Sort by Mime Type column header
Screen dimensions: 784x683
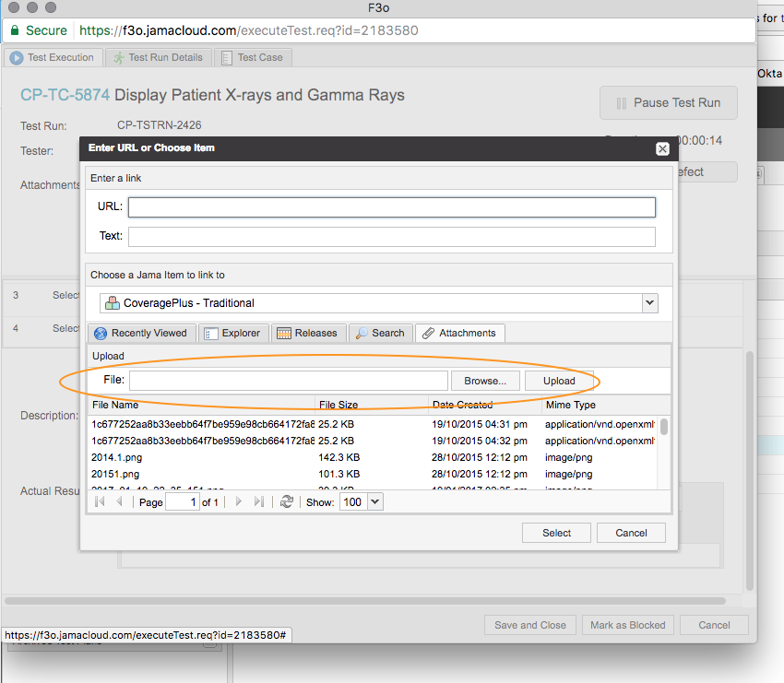click(605, 405)
